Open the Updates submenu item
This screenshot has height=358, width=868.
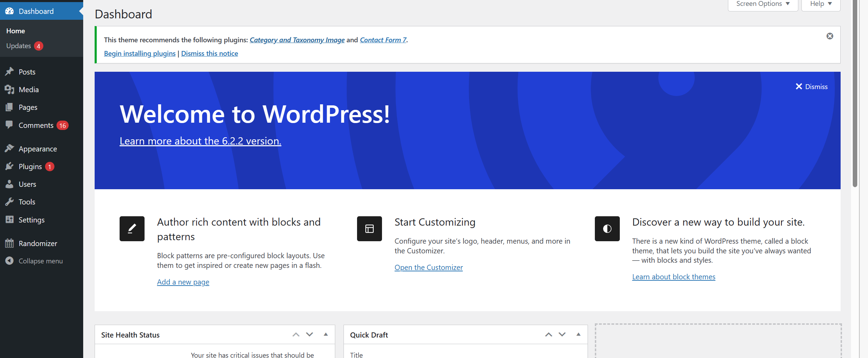click(x=19, y=46)
